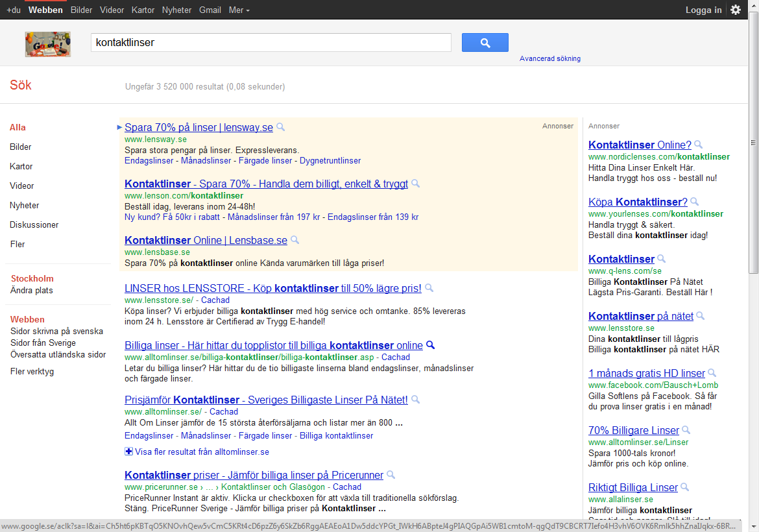Open 'Kontaktlinser och Glasögon' breadcrumb link
759x532 pixels.
pyautogui.click(x=274, y=487)
